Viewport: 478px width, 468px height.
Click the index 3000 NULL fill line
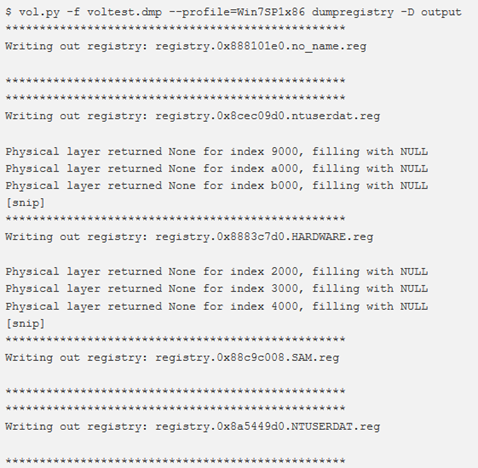coord(217,289)
